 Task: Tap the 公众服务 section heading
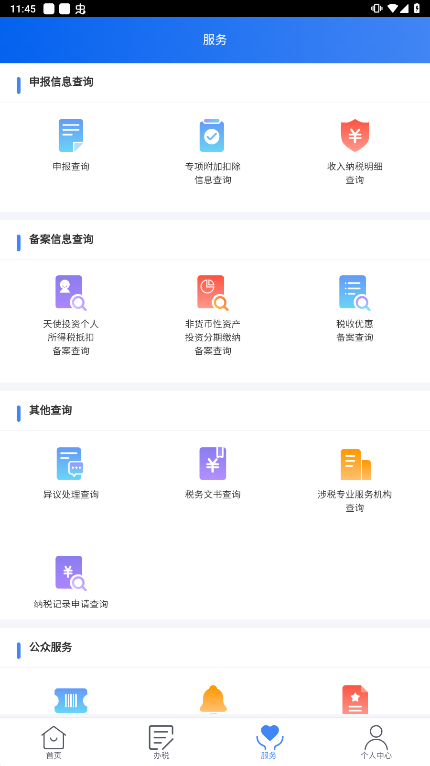tap(50, 647)
